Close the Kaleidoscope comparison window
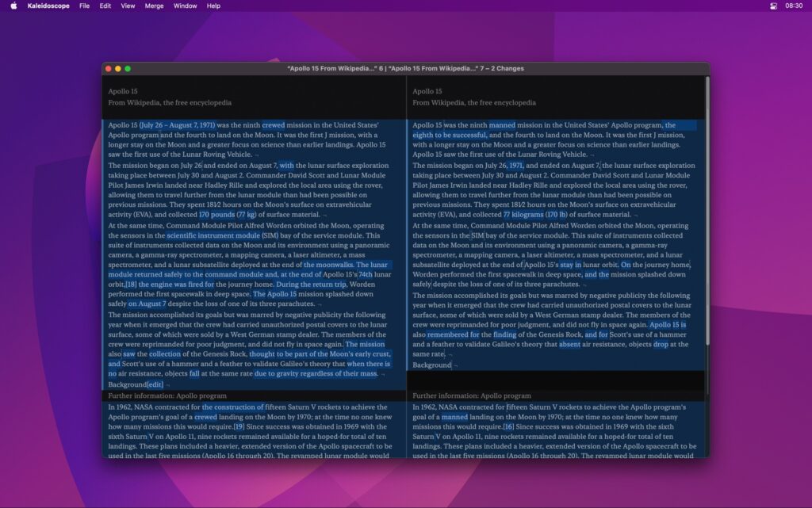The height and width of the screenshot is (508, 812). coord(108,68)
